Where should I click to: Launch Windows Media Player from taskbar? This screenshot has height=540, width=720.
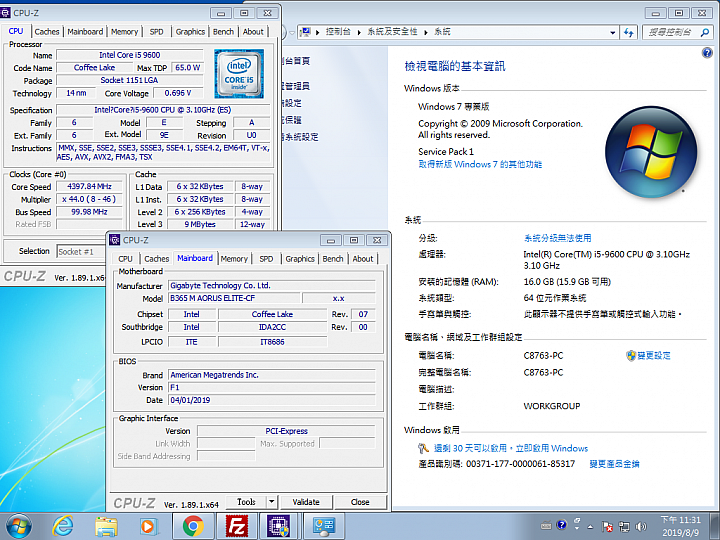149,526
